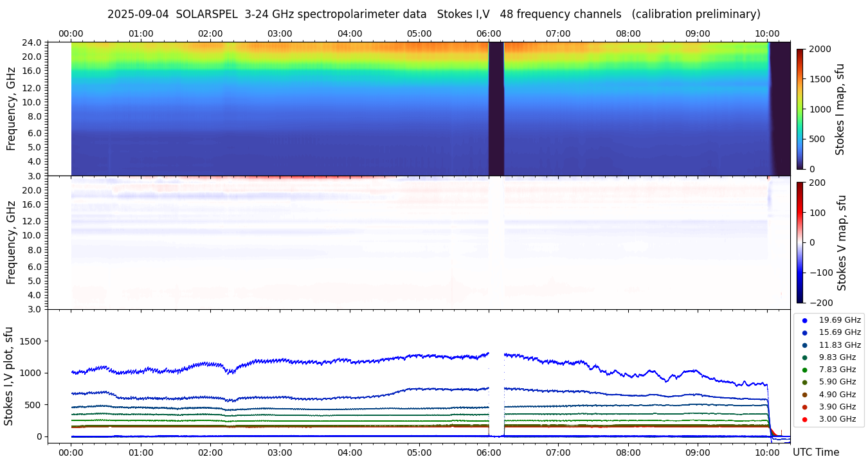Select the 3.90 GHz legend label text
The image size is (868, 466).
pos(837,407)
